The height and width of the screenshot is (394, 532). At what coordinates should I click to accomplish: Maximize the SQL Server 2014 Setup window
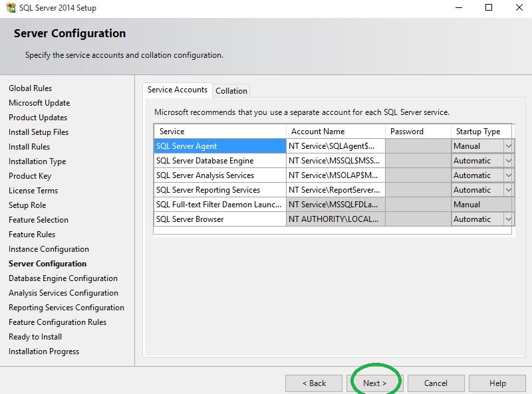pyautogui.click(x=489, y=7)
